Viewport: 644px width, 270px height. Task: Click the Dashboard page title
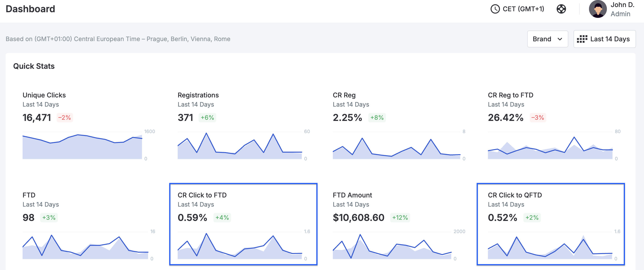pos(30,9)
